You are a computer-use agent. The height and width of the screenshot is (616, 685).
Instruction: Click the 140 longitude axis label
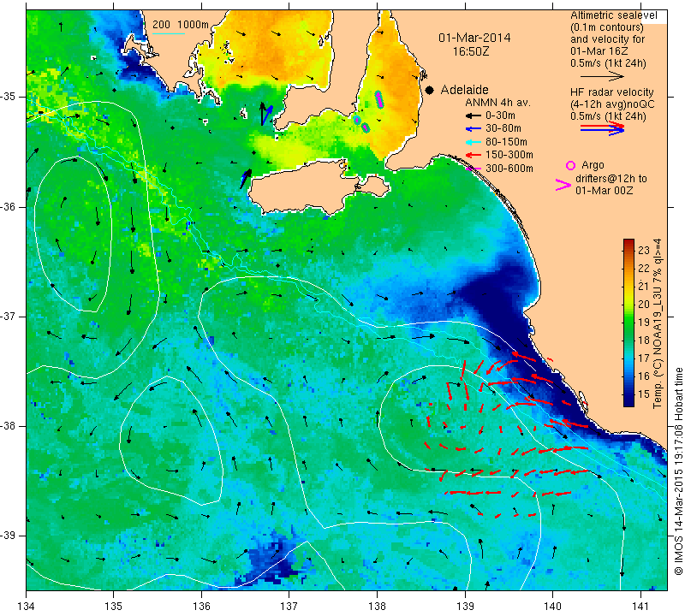click(x=552, y=607)
